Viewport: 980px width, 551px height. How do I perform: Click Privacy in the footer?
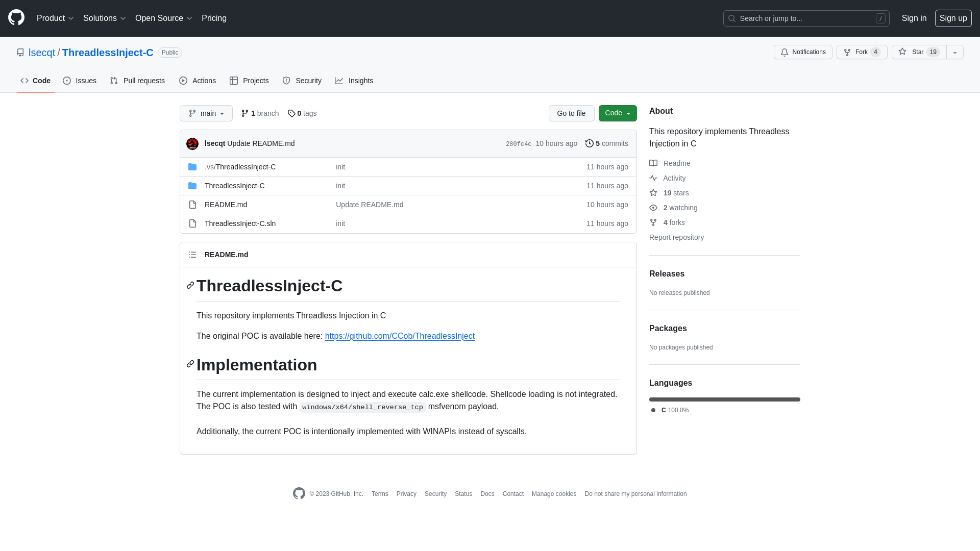pyautogui.click(x=406, y=494)
